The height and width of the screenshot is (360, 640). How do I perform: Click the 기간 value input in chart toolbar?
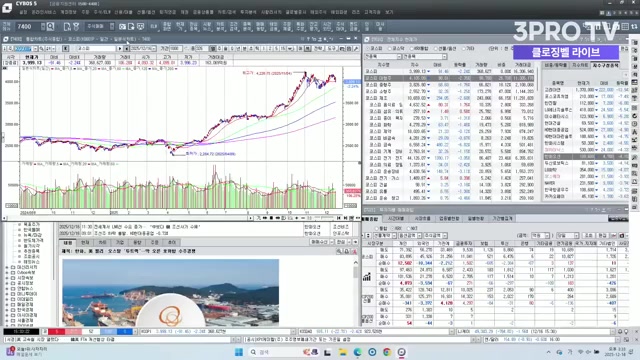(x=176, y=49)
